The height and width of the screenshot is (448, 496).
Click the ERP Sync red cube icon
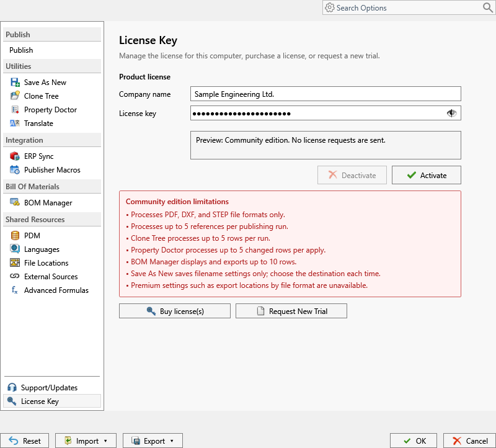click(x=15, y=156)
